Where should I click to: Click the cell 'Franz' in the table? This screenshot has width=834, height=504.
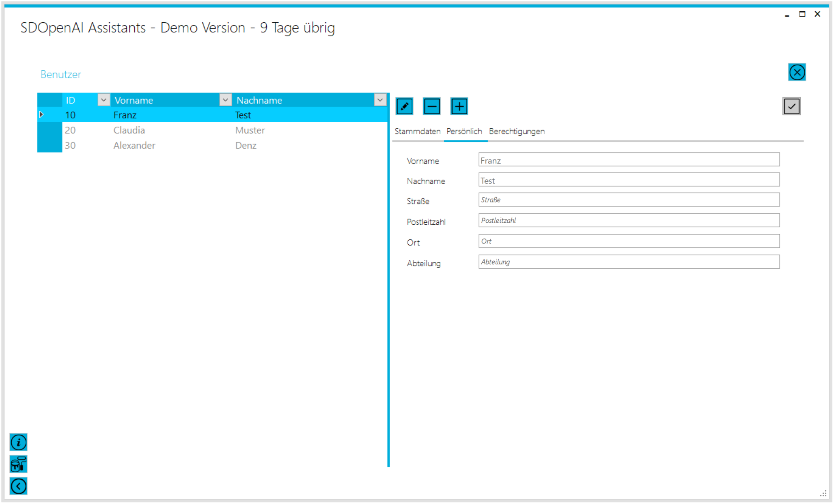(x=125, y=115)
